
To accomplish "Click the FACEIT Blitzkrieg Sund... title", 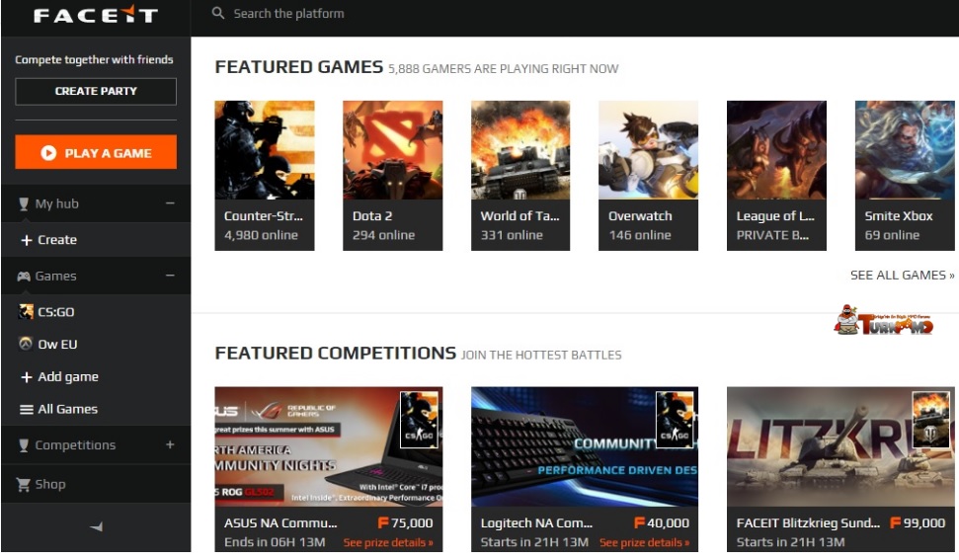I will click(x=808, y=523).
